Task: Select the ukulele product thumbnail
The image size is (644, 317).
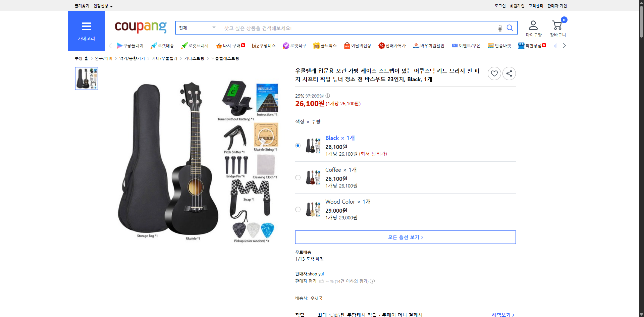Action: click(x=86, y=78)
